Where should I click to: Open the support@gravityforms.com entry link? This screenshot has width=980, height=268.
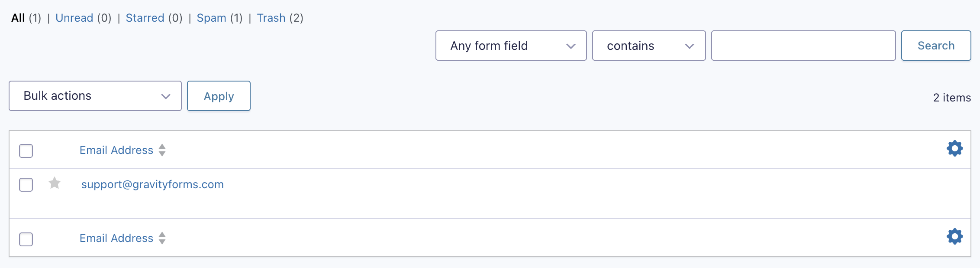point(152,184)
